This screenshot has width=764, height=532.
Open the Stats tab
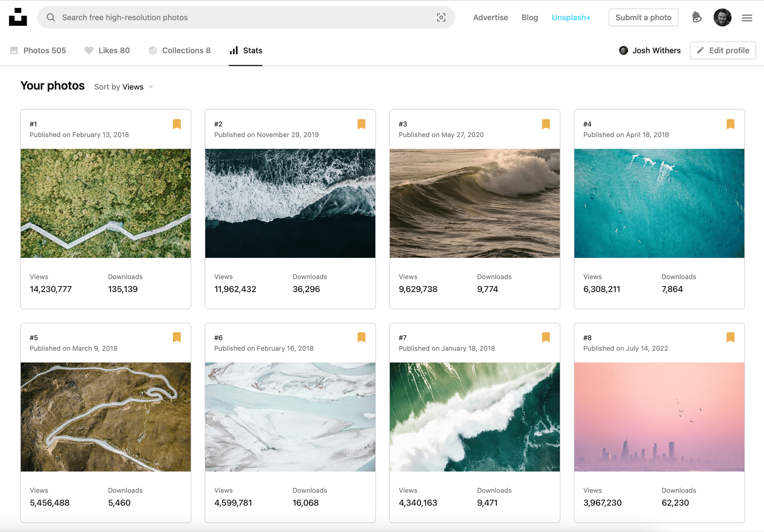pyautogui.click(x=245, y=50)
